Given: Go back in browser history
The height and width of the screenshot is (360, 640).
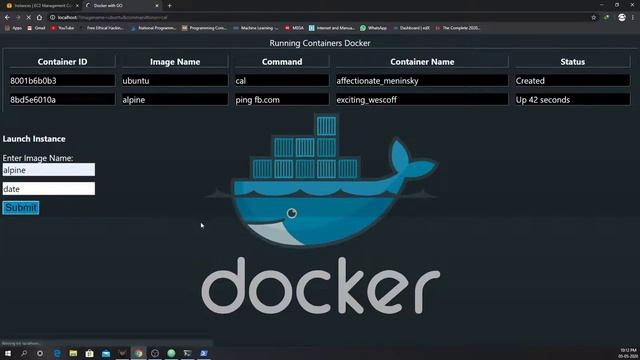Looking at the screenshot, I should pos(7,18).
